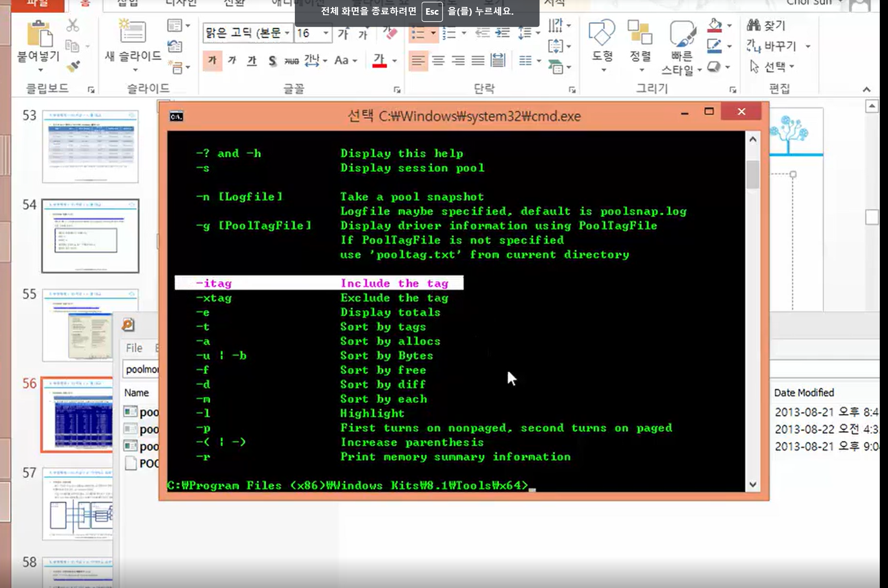888x588 pixels.
Task: Select the Format Painter brush icon
Action: pos(73,66)
